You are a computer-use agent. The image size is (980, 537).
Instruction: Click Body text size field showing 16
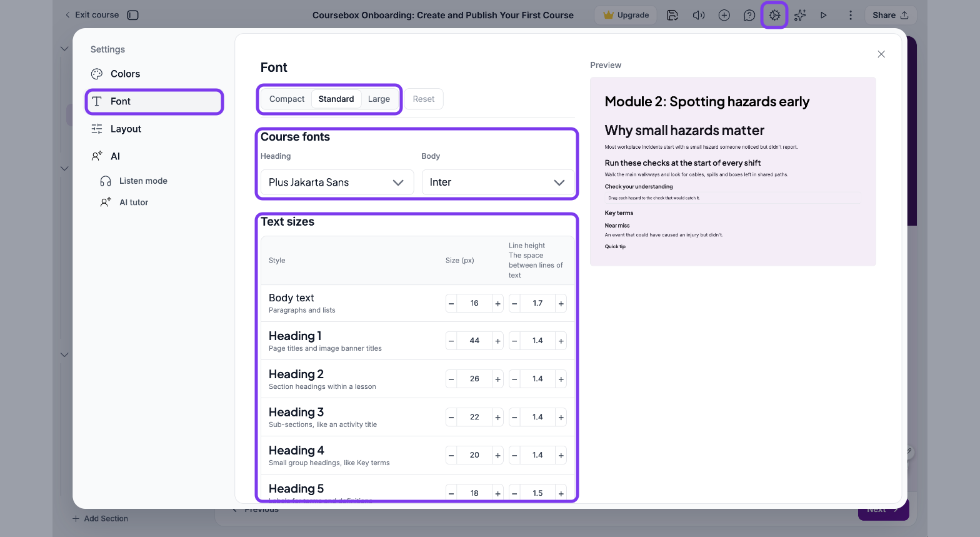pos(474,303)
